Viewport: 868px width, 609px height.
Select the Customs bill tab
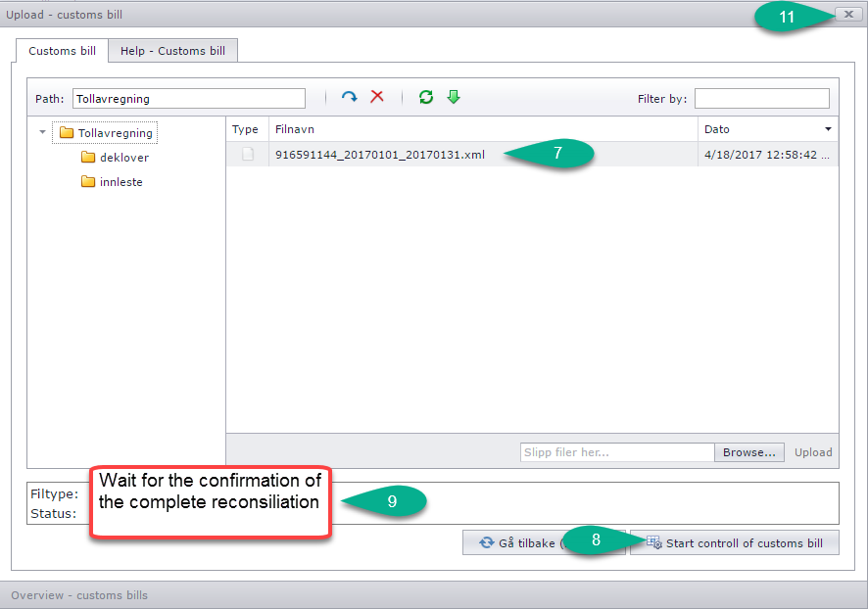pos(62,50)
